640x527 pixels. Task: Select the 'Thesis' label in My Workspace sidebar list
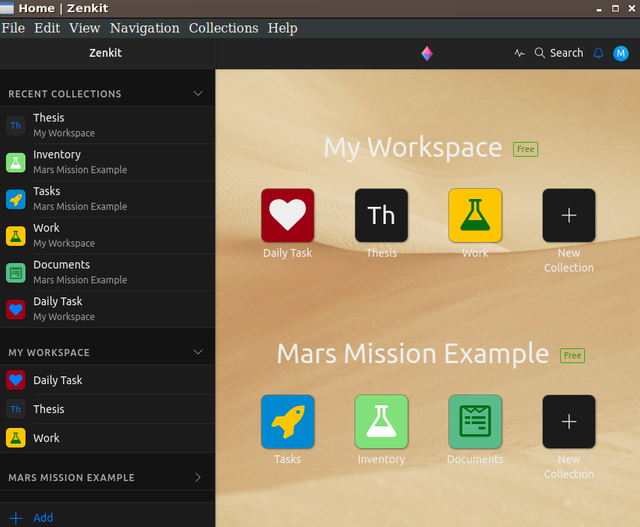49,409
